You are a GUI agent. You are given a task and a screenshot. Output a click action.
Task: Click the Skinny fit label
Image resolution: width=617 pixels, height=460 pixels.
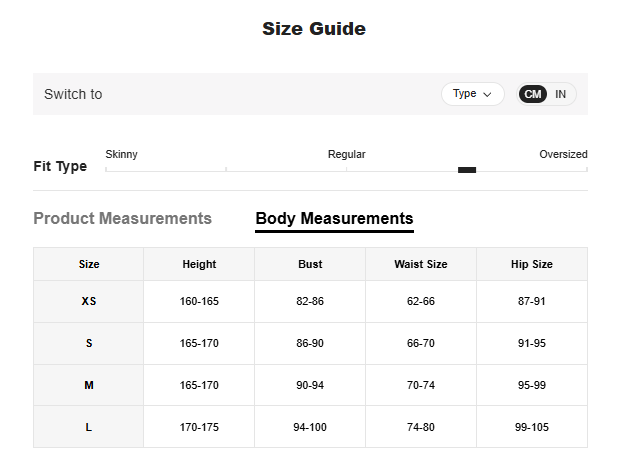(x=122, y=154)
